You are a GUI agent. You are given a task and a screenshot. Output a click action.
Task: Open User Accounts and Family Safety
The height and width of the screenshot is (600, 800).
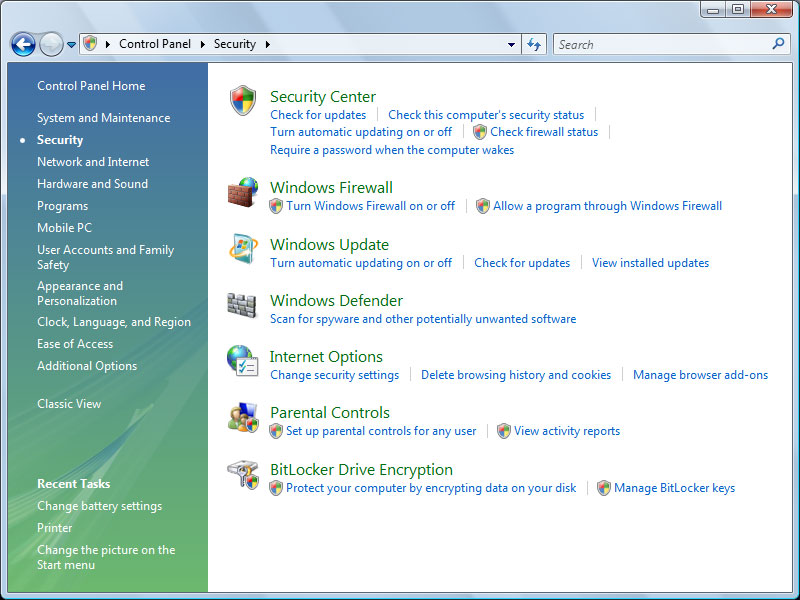pyautogui.click(x=106, y=257)
